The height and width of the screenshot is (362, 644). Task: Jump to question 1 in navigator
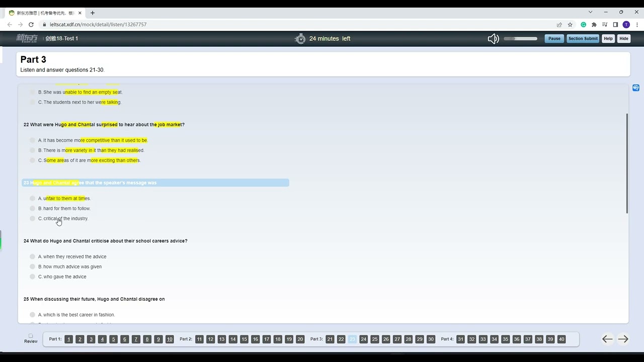(69, 339)
